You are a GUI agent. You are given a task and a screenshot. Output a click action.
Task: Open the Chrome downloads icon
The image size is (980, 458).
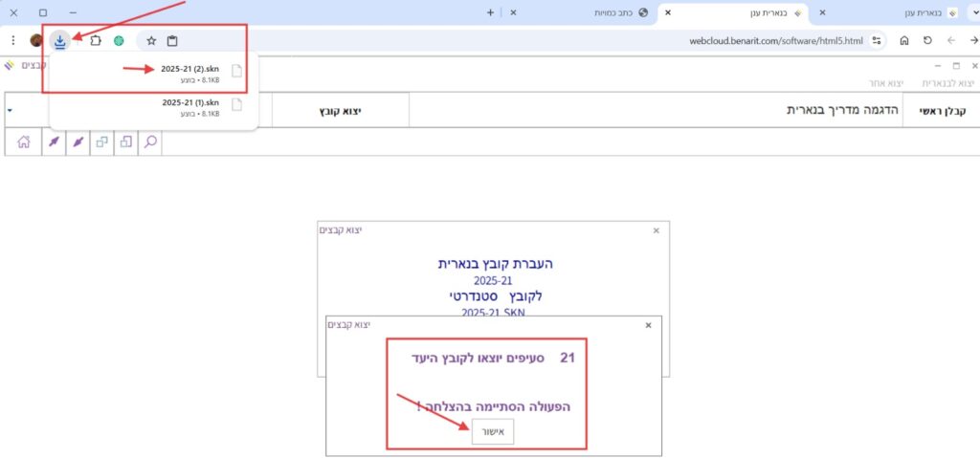(x=61, y=41)
